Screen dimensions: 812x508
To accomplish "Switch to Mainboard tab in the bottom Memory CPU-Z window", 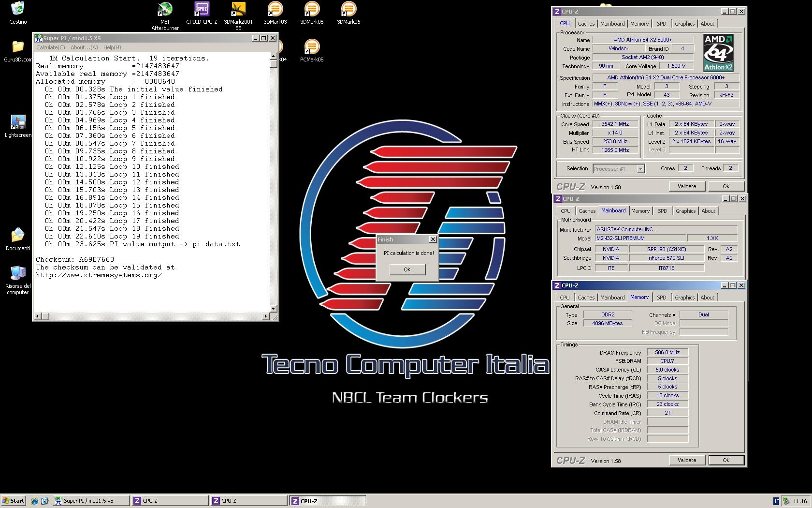I will 612,298.
